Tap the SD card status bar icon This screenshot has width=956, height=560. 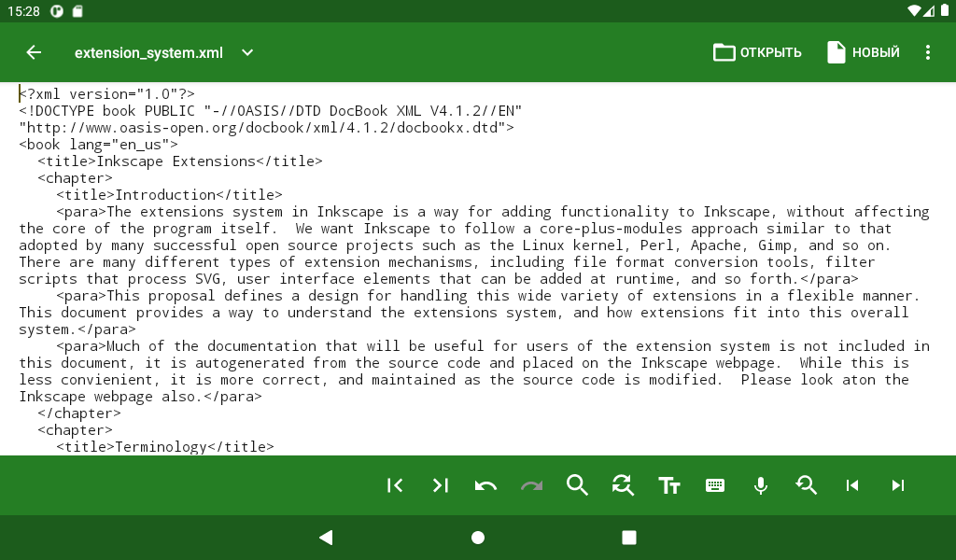77,11
